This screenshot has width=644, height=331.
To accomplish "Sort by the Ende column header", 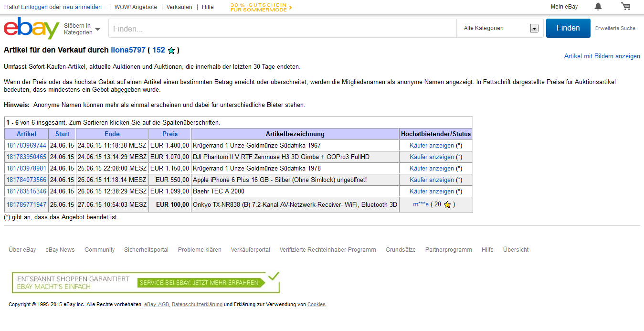I will coord(112,134).
